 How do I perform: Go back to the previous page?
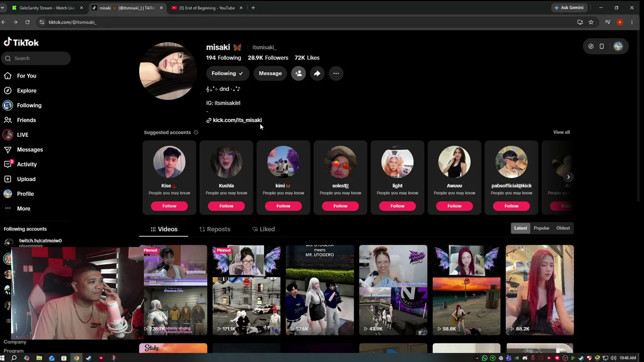[x=4, y=22]
